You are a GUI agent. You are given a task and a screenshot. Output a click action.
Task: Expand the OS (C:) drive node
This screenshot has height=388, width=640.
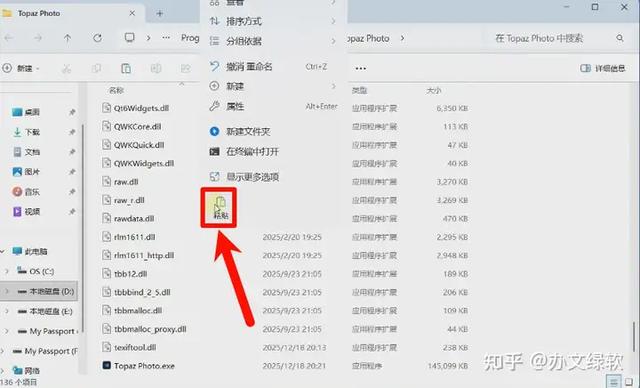(x=7, y=271)
